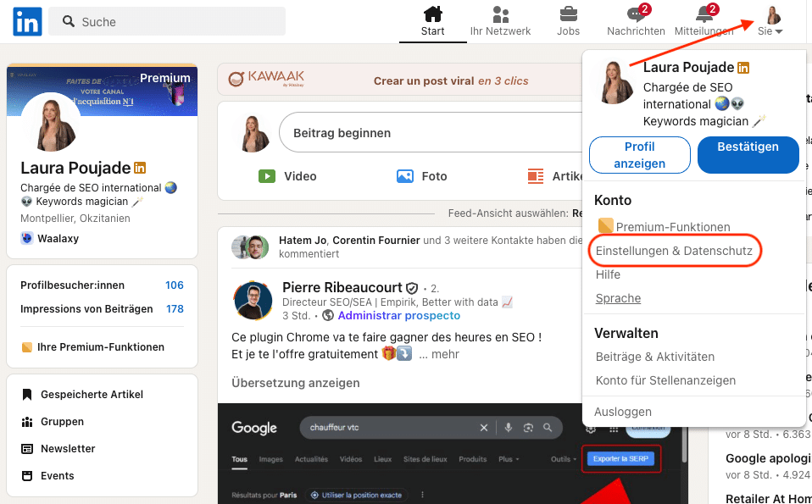812x504 pixels.
Task: Open the Waalaxy company link
Action: click(58, 239)
